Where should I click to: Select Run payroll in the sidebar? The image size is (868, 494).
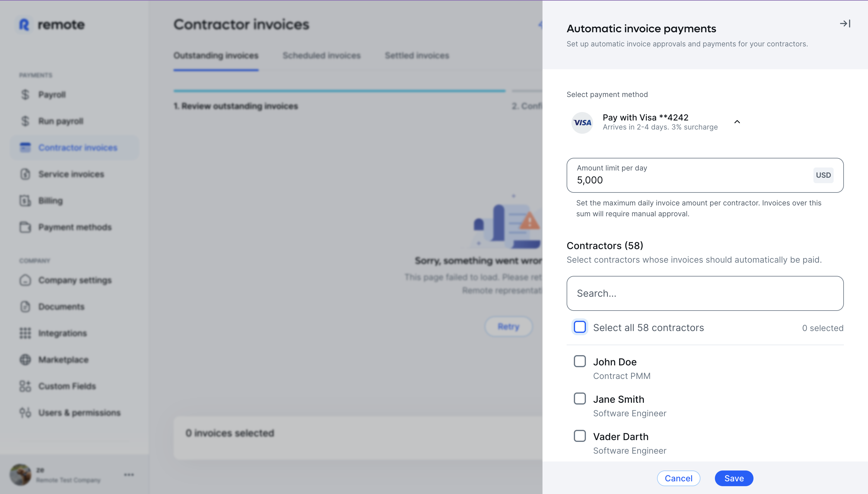(x=61, y=121)
